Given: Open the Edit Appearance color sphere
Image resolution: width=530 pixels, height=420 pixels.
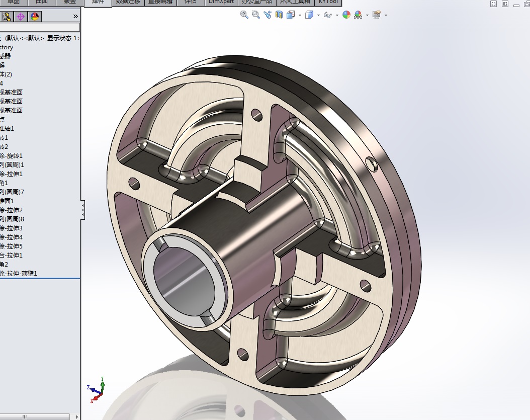Looking at the screenshot, I should [346, 15].
